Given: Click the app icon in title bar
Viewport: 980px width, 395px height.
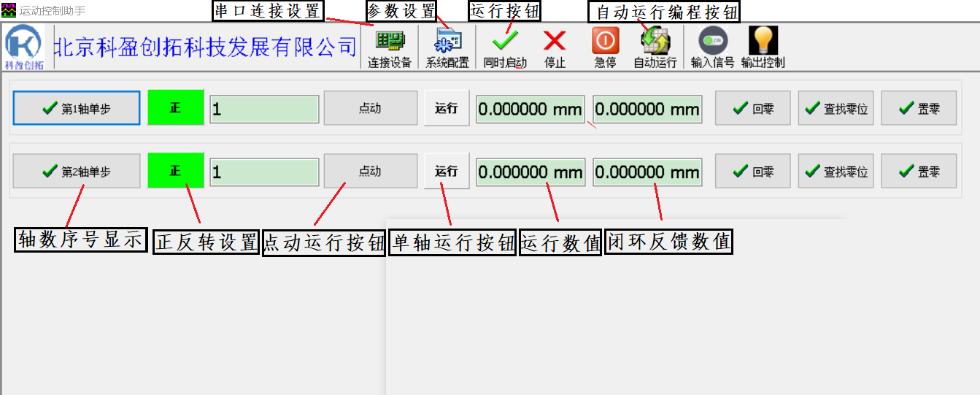Looking at the screenshot, I should pos(9,11).
